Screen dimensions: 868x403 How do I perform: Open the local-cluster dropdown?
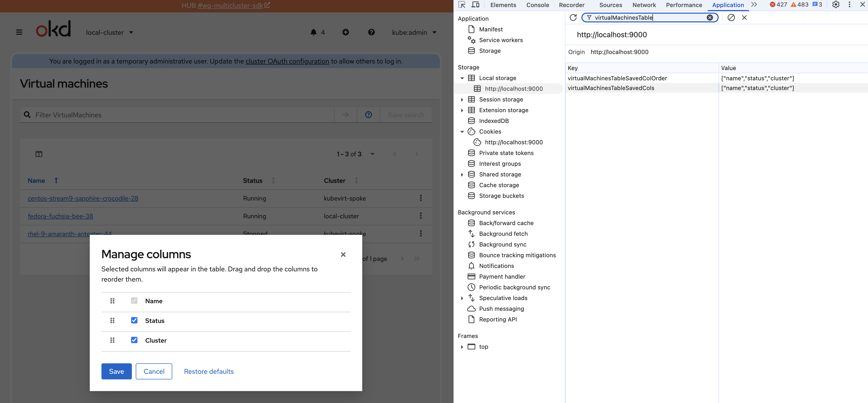[x=109, y=32]
